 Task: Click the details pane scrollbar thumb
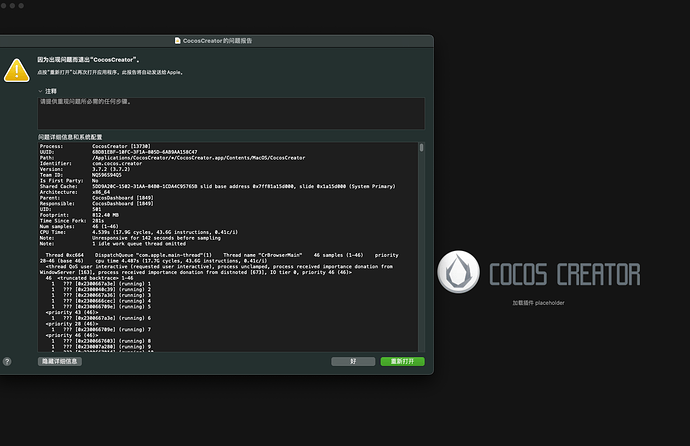point(422,147)
